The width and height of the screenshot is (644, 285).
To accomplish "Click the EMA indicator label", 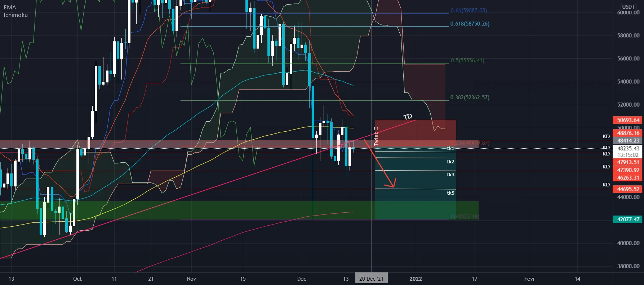I will tap(10, 7).
